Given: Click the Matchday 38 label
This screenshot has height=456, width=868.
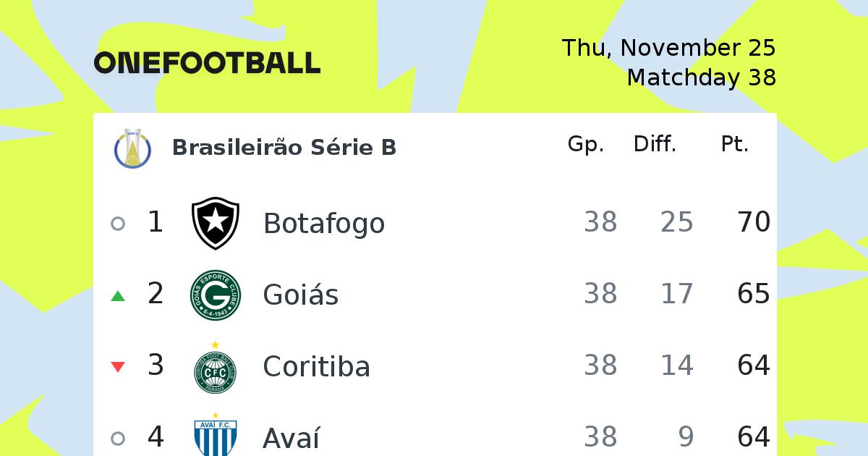Looking at the screenshot, I should pyautogui.click(x=702, y=77).
